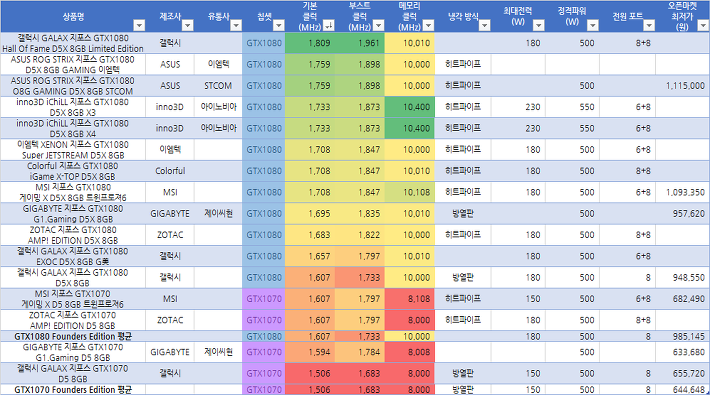Image resolution: width=710 pixels, height=395 pixels.
Task: Select the ZOTAC GTX1080 AMP! EDITION cell
Action: tap(73, 235)
